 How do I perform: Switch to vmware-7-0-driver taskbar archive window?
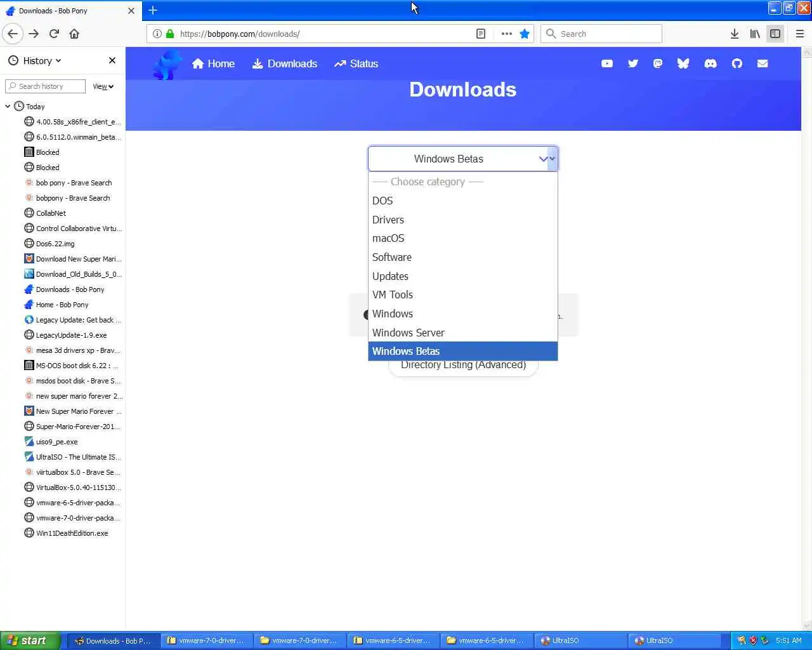[x=207, y=640]
